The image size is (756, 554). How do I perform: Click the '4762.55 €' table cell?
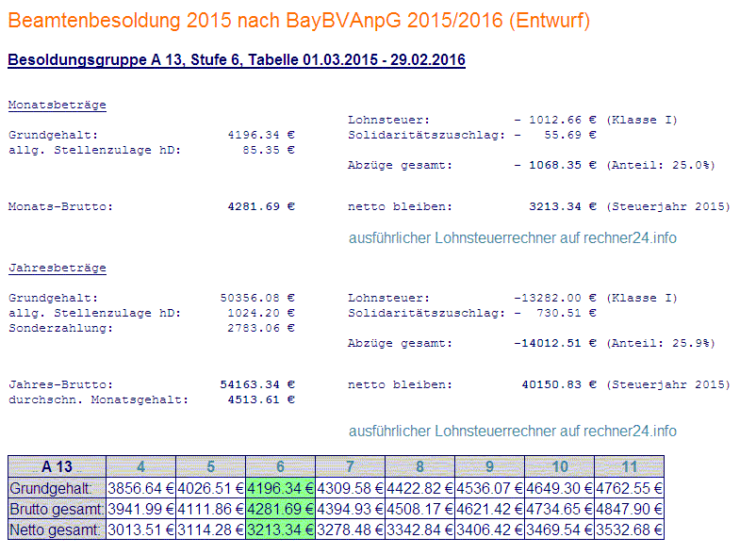(629, 488)
